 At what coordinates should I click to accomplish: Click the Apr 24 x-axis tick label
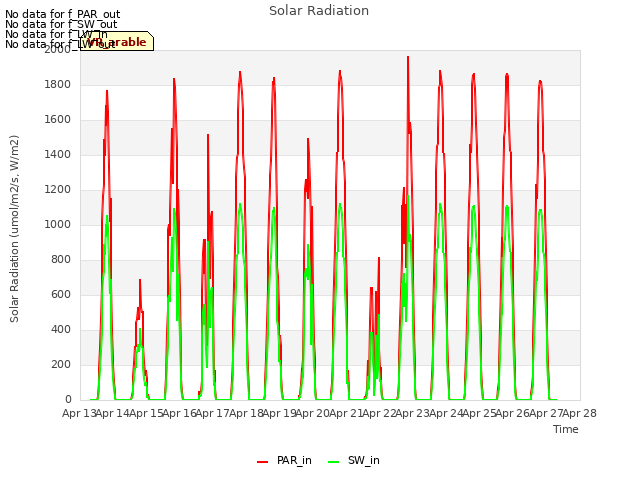[x=446, y=413]
